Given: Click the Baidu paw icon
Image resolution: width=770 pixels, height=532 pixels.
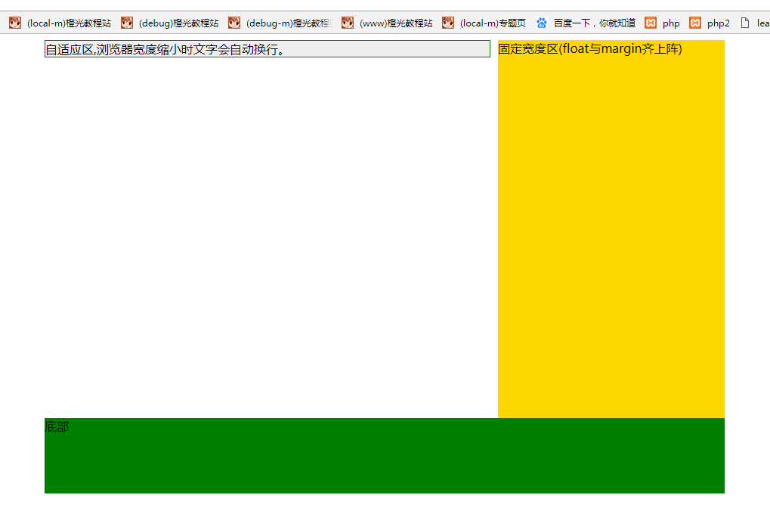Looking at the screenshot, I should pos(542,23).
